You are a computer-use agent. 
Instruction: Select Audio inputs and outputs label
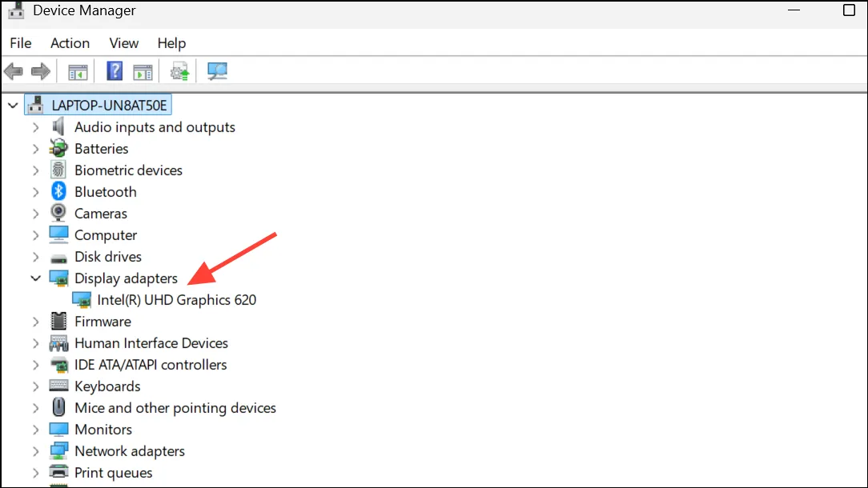click(x=155, y=127)
